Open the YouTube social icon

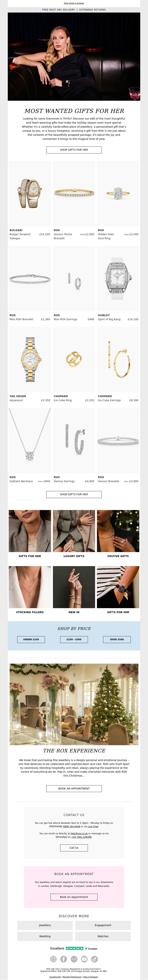84,959
